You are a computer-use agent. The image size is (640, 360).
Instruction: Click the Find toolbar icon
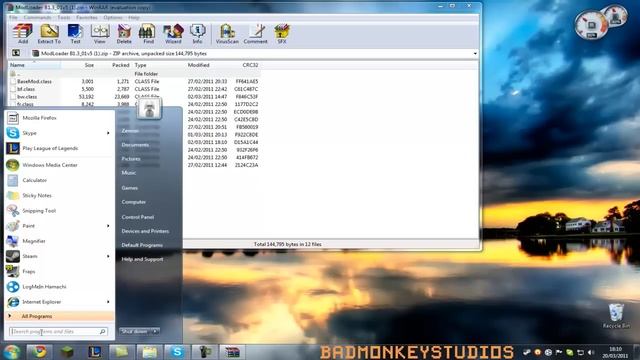click(x=148, y=33)
